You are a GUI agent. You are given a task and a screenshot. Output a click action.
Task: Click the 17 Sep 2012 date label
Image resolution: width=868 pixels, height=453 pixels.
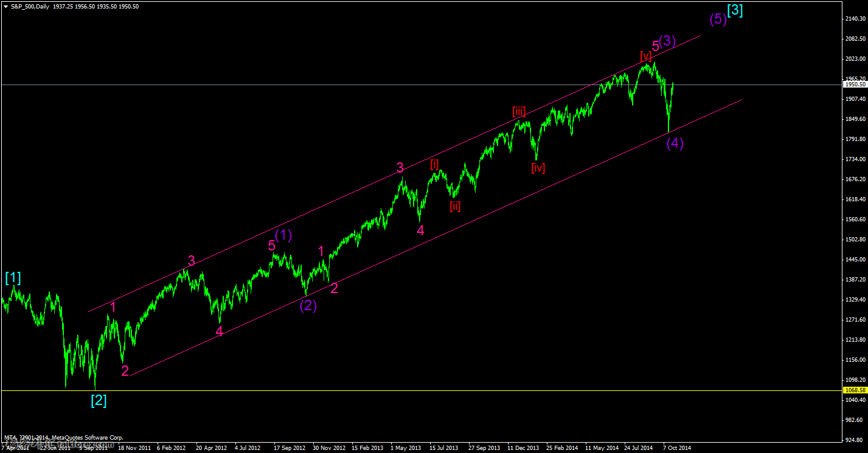coord(290,448)
